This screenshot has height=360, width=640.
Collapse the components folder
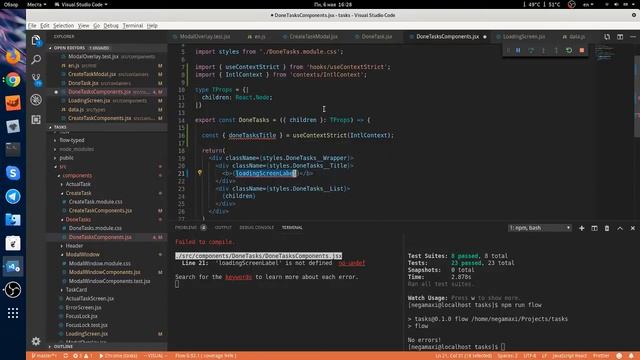77,176
